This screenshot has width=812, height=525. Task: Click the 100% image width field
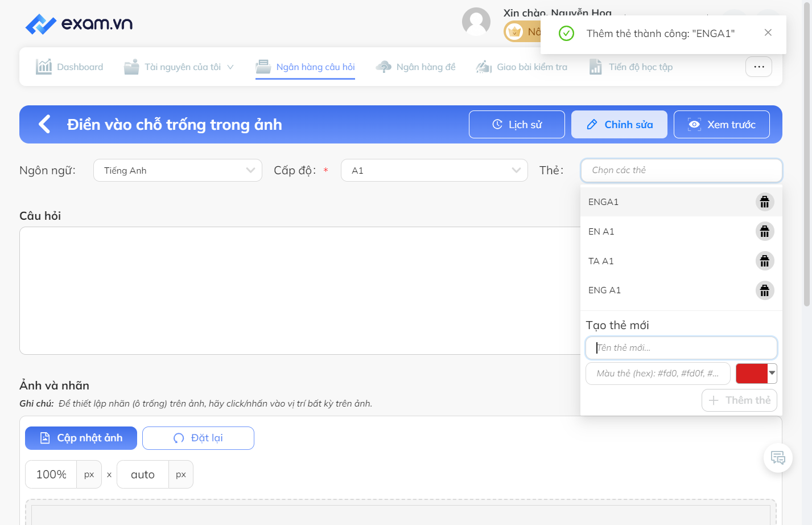click(x=51, y=474)
